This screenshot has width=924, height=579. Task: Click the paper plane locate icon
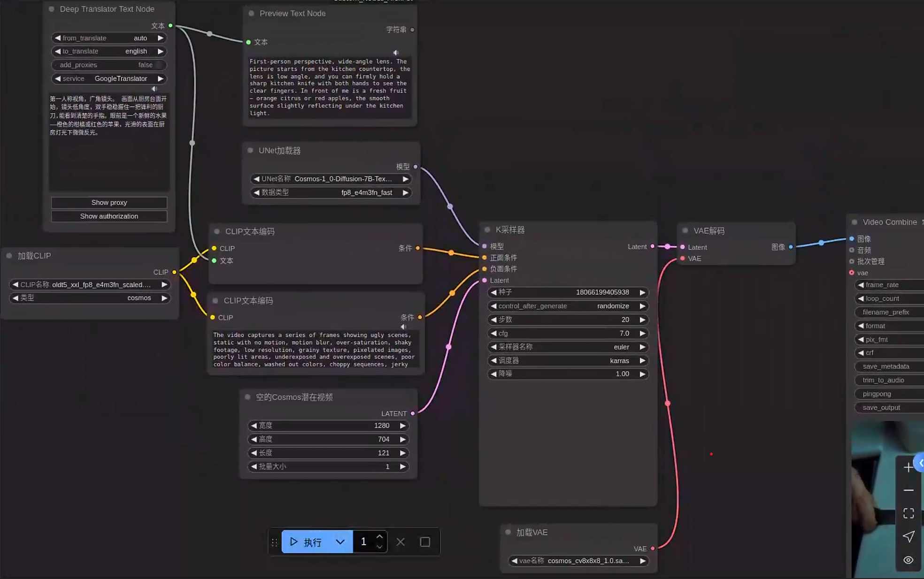click(x=908, y=536)
